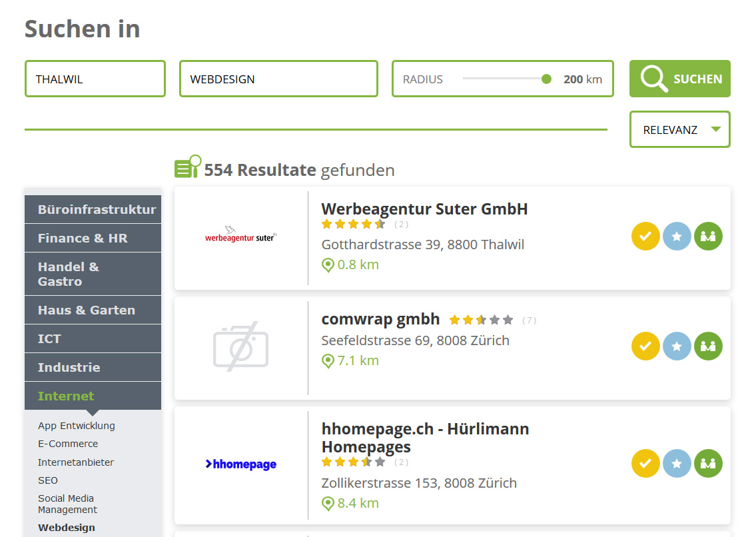The height and width of the screenshot is (537, 756).
Task: Click the blue star icon for comwrap gmbh
Action: tap(677, 346)
